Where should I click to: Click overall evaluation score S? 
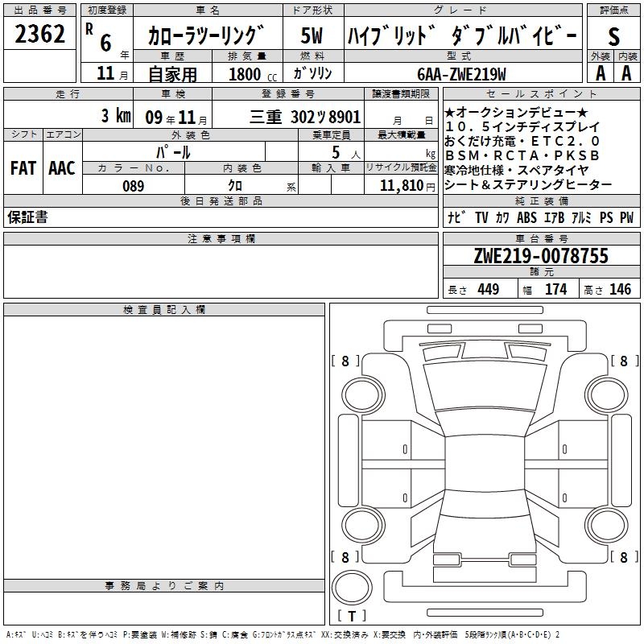(613, 36)
